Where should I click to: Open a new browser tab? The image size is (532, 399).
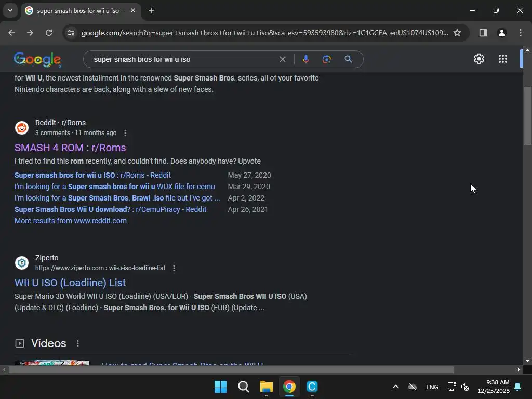tap(152, 10)
